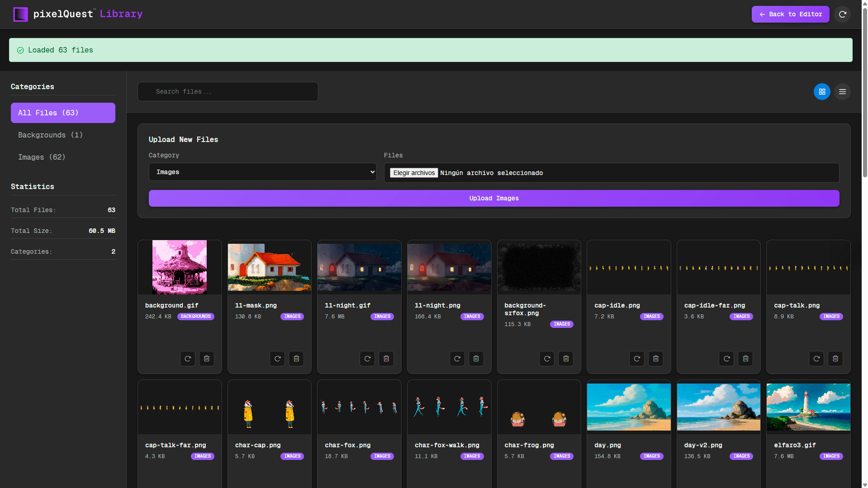Reload the background-srfox.png file
Image resolution: width=868 pixels, height=488 pixels.
pyautogui.click(x=546, y=359)
